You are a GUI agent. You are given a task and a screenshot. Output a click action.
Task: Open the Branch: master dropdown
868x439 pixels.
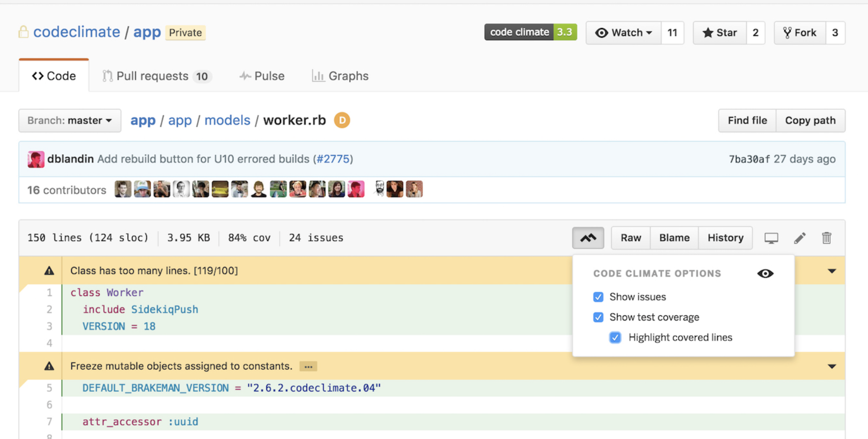[x=70, y=121]
